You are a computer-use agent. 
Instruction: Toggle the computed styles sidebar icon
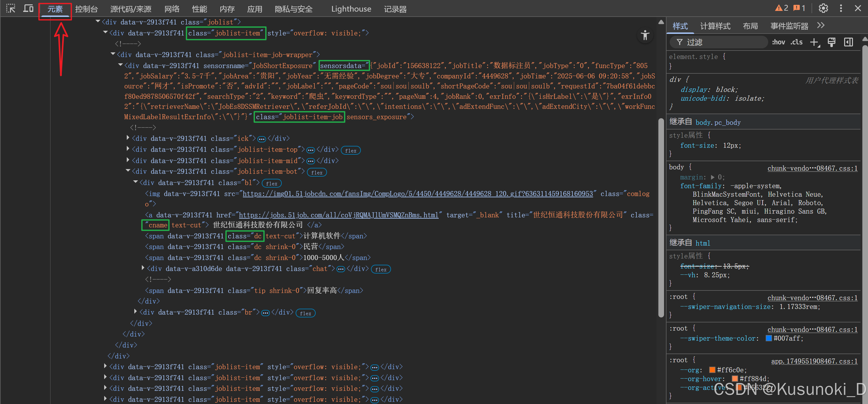[849, 42]
